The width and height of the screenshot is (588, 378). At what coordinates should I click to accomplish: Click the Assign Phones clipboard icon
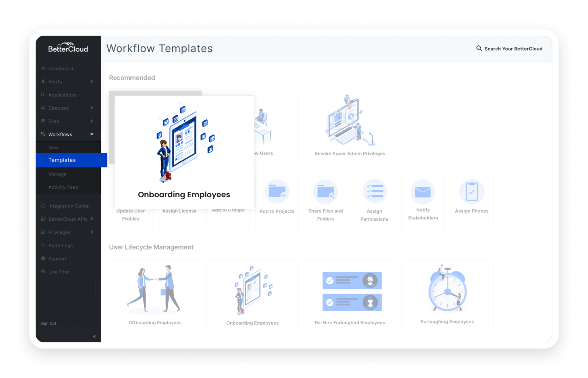pos(472,192)
